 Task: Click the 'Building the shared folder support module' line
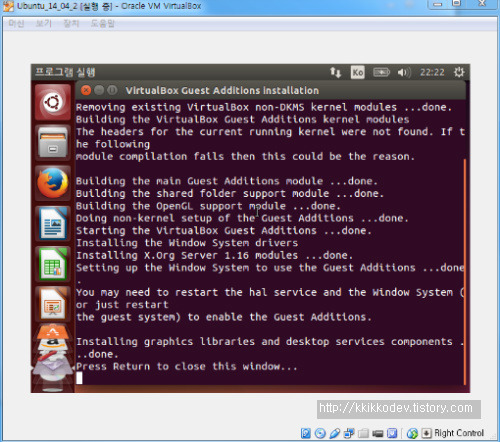pyautogui.click(x=230, y=193)
